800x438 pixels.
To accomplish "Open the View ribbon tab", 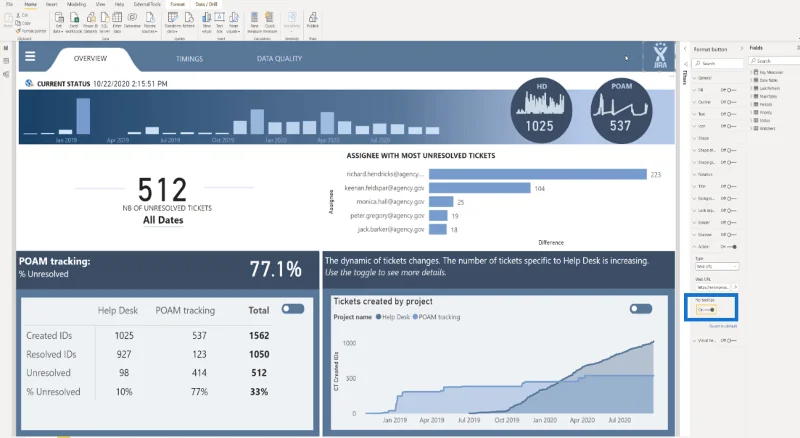I will [101, 4].
